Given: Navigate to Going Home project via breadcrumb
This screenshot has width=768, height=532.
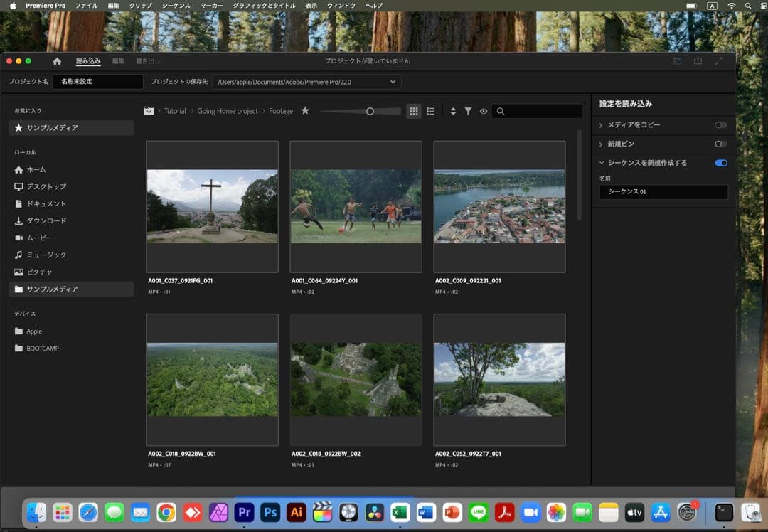Looking at the screenshot, I should [228, 111].
